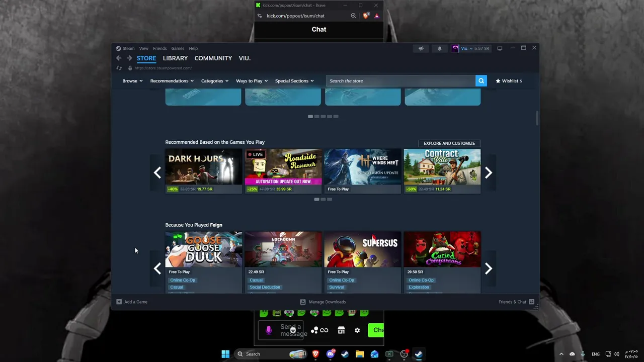The width and height of the screenshot is (644, 362).
Task: Open kick chat shop icon
Action: click(341, 330)
